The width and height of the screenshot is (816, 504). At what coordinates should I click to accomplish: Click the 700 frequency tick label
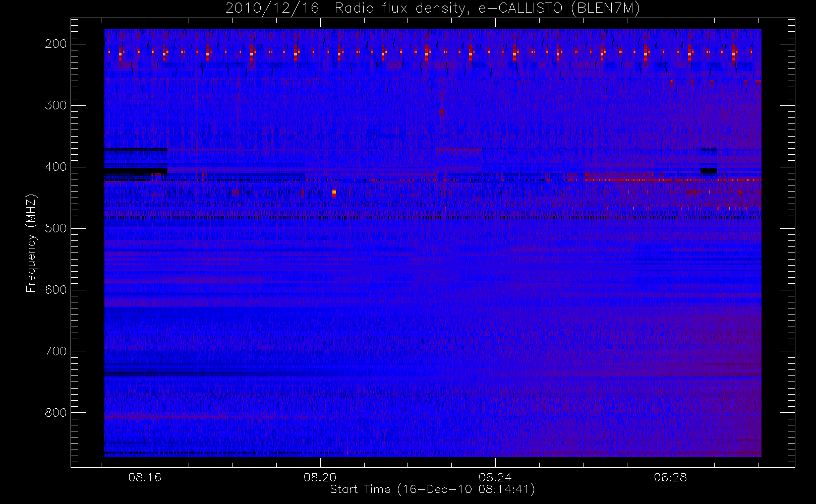(56, 351)
